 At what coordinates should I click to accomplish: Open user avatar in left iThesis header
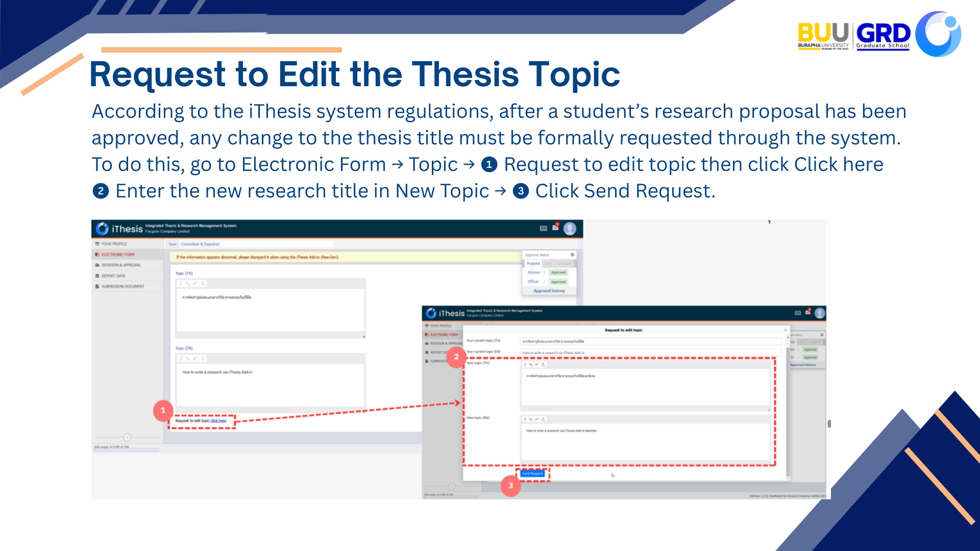[x=570, y=229]
